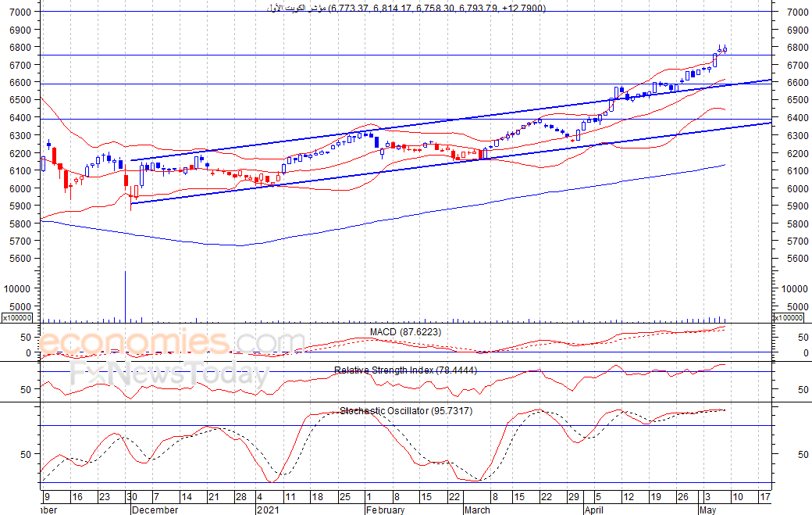Screen dimensions: 812x515
Task: Select the May label on the time axis
Action: [707, 510]
